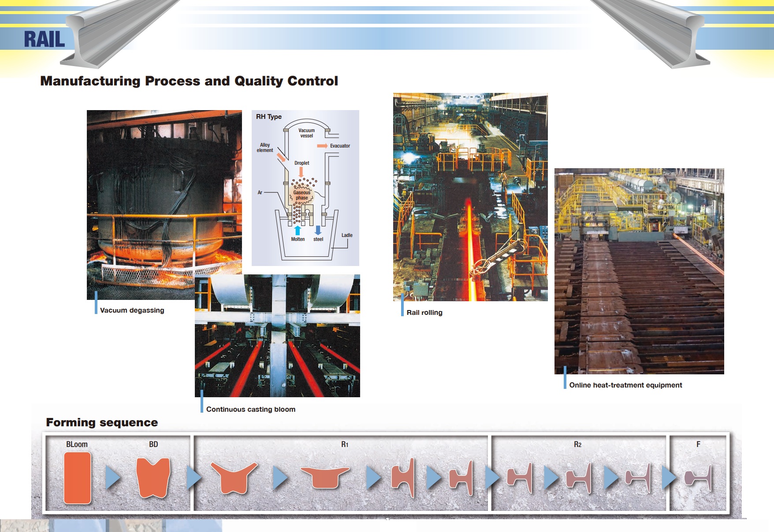Image resolution: width=774 pixels, height=532 pixels.
Task: Click the Forming sequence heading
Action: click(x=102, y=422)
